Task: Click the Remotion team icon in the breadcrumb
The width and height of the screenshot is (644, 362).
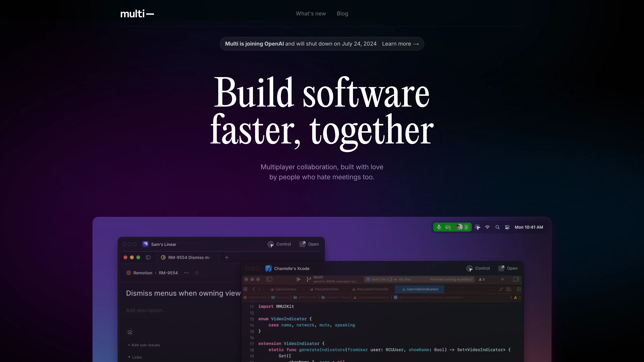Action: [x=128, y=273]
